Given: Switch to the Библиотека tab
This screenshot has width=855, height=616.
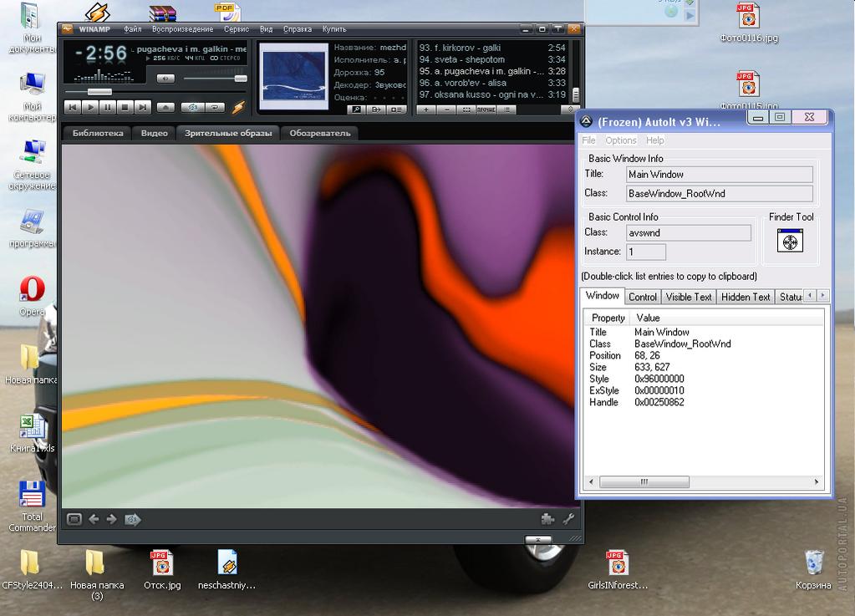Looking at the screenshot, I should coord(98,133).
